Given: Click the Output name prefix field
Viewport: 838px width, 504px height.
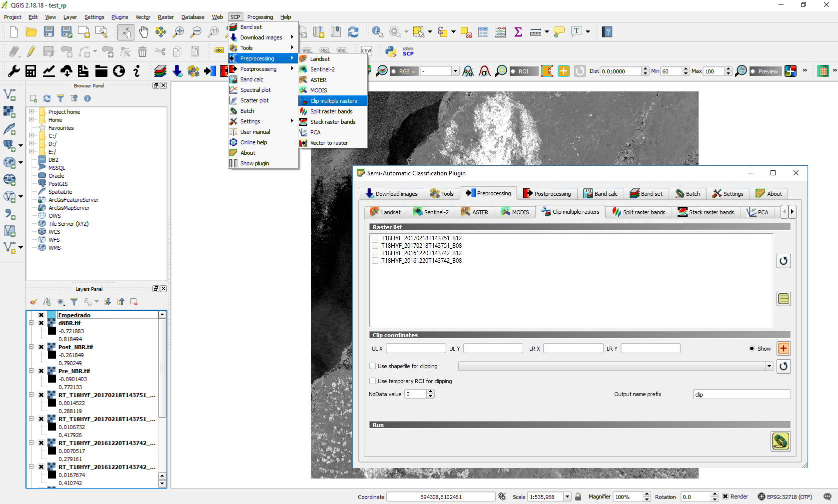Looking at the screenshot, I should pyautogui.click(x=741, y=394).
